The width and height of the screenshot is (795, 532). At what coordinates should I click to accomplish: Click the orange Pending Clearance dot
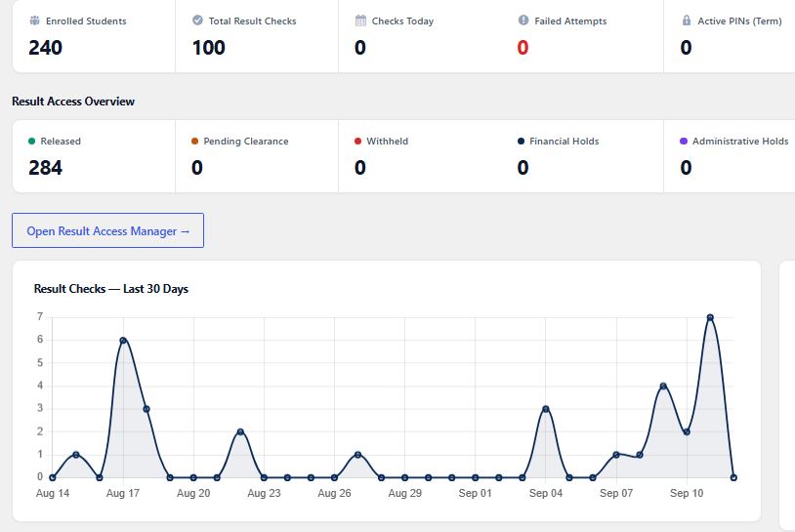coord(194,141)
